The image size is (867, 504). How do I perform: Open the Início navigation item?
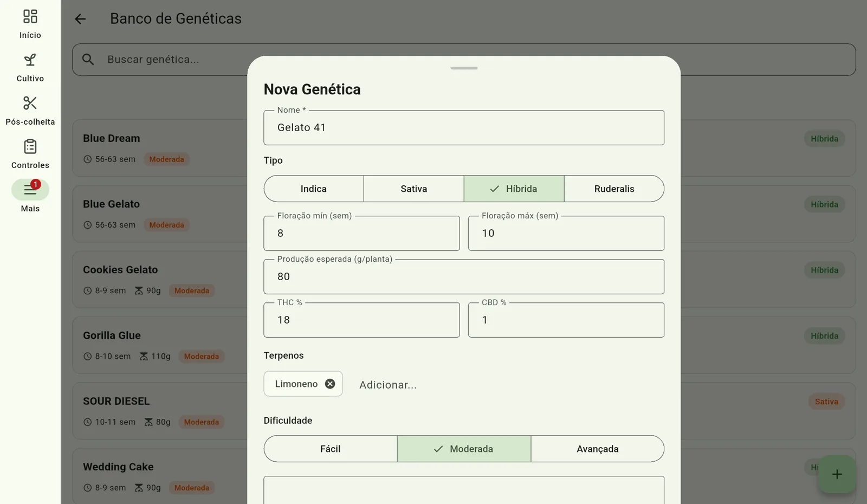(x=30, y=24)
